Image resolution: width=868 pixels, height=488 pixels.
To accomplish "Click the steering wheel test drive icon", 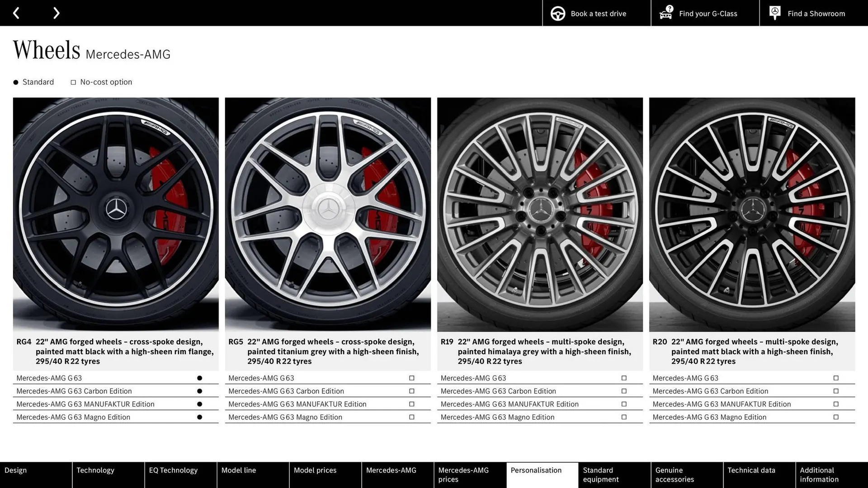I will [557, 13].
